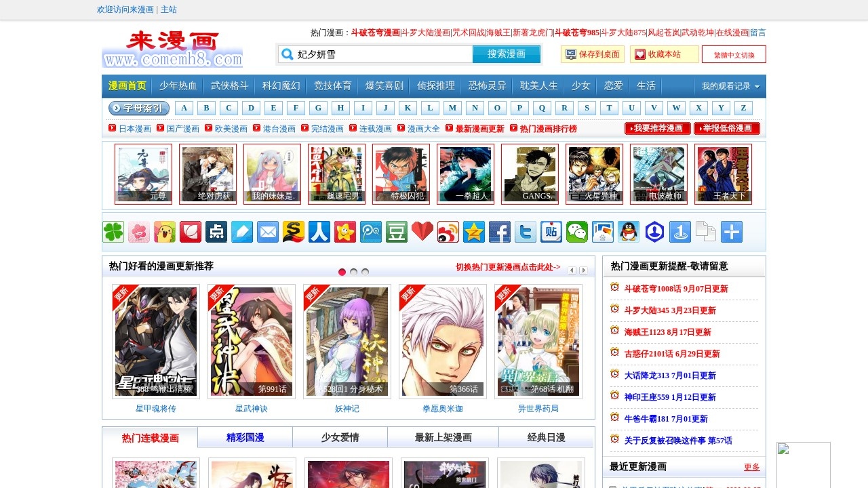Screen dimensions: 868x488
Task: Open 热门漫画排行榜 link
Action: 549,129
